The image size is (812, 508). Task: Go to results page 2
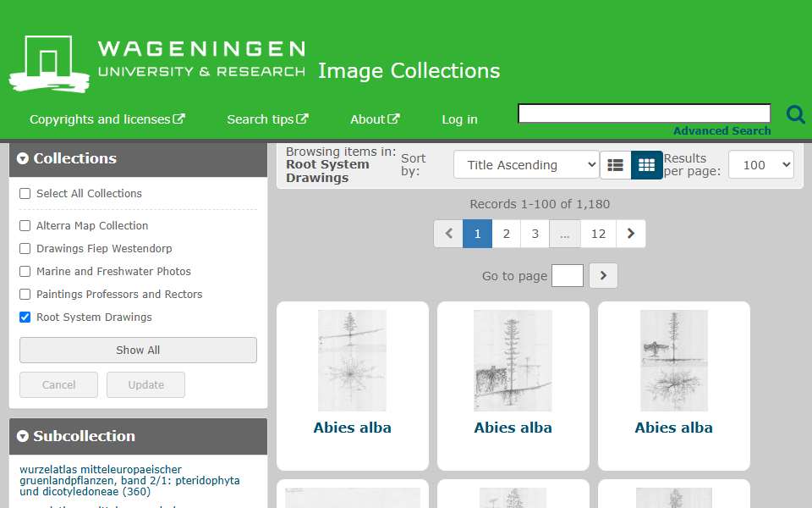507,234
